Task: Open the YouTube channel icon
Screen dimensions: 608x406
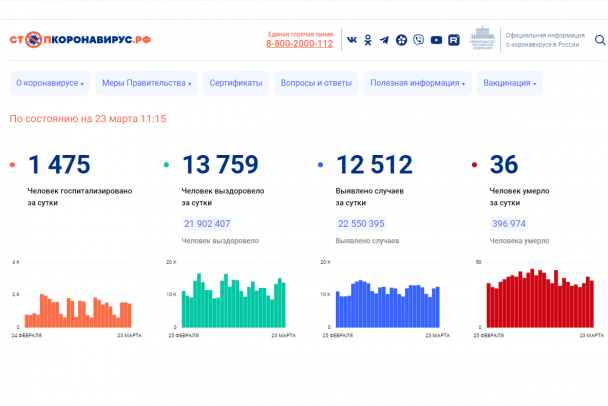Action: coord(436,40)
